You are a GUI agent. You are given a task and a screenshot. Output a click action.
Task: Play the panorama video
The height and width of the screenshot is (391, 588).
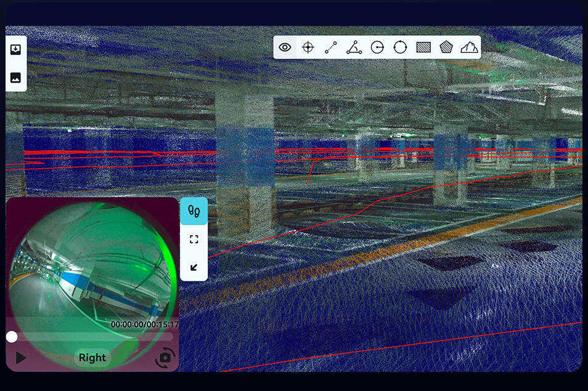20,358
